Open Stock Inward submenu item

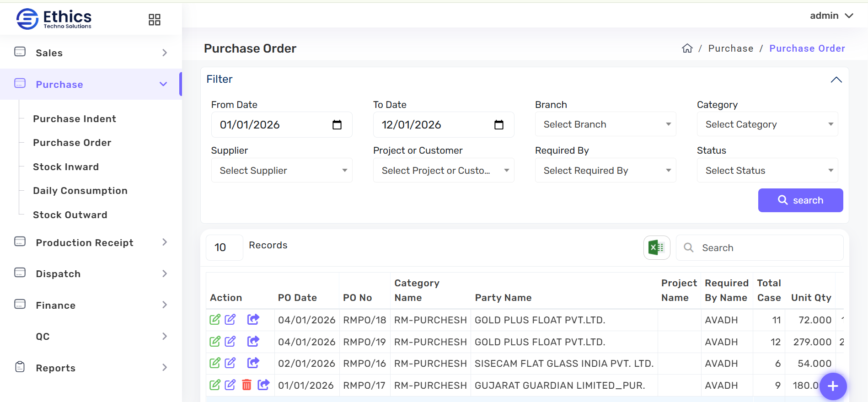click(66, 167)
